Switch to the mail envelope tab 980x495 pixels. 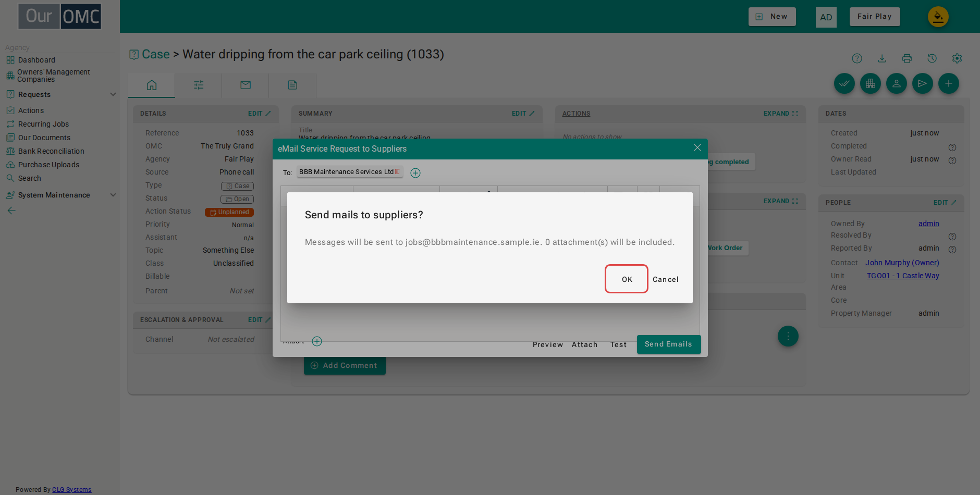pyautogui.click(x=246, y=85)
